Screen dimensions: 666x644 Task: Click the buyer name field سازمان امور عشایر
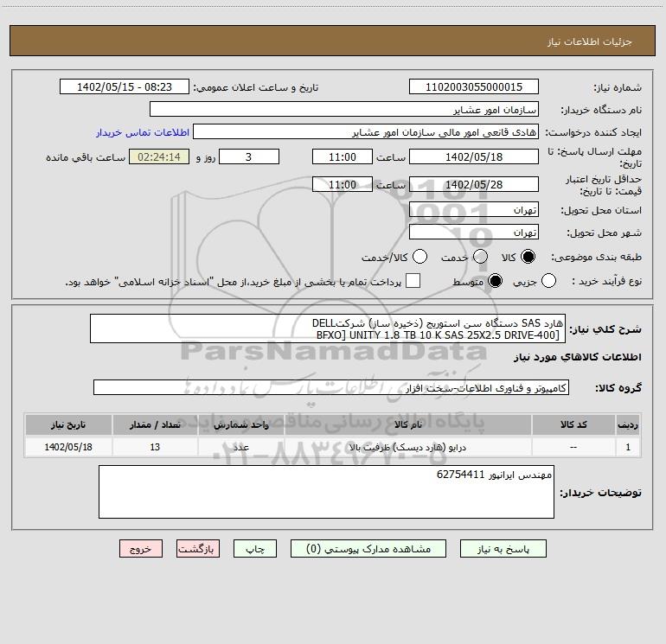pyautogui.click(x=344, y=109)
